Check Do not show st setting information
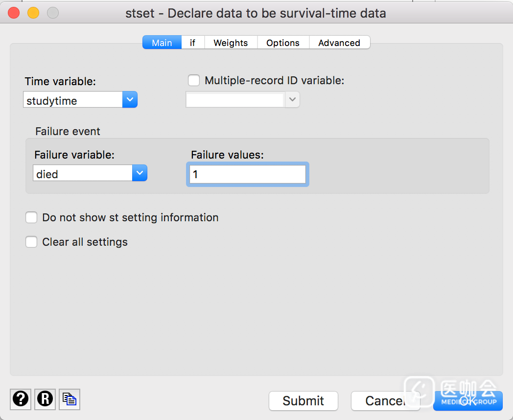 click(31, 217)
